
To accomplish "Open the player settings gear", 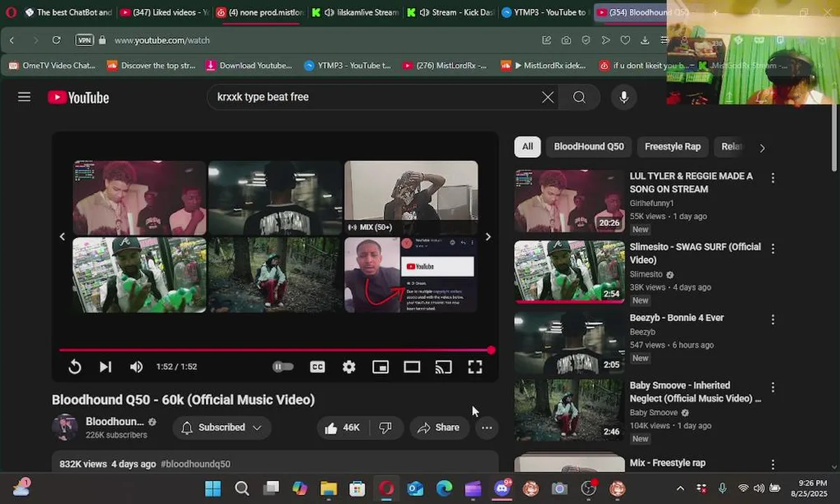I will 349,366.
